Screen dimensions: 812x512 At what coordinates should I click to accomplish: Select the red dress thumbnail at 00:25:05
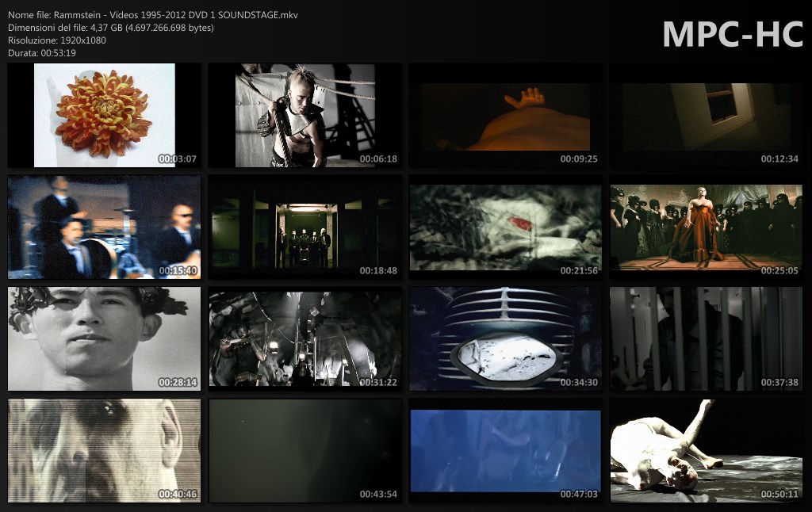[x=707, y=227]
